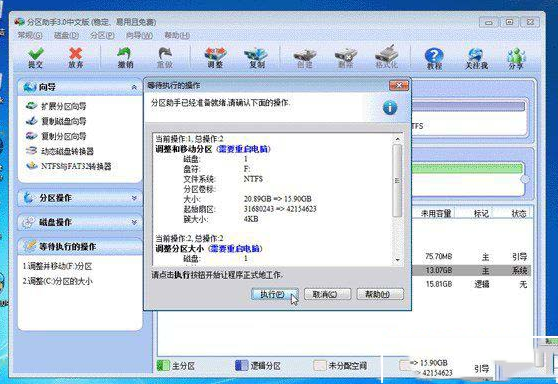Screen dimensions: 558x384
Task: Click the first 需要重启电脑 note under 调整和移动分区
Action: click(x=243, y=149)
